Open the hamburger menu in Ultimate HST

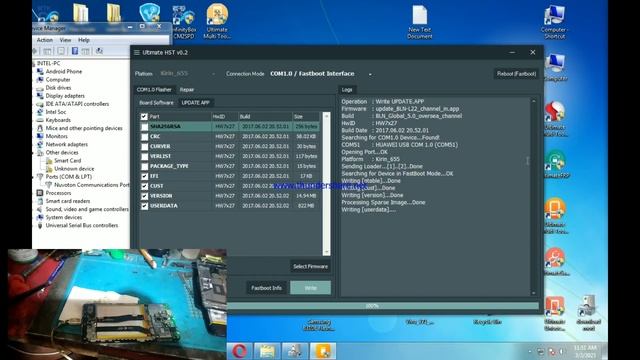137,53
